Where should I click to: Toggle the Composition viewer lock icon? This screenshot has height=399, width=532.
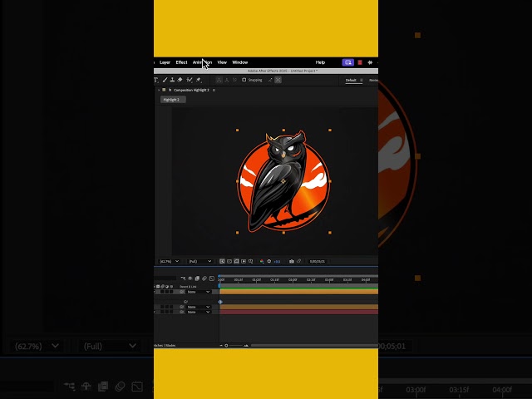[170, 91]
